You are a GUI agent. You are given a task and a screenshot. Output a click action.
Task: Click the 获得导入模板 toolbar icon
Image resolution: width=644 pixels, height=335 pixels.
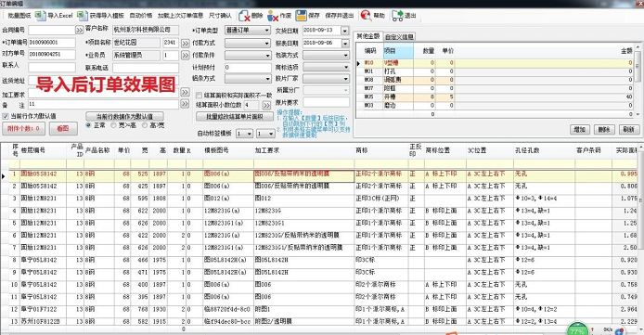click(x=83, y=16)
